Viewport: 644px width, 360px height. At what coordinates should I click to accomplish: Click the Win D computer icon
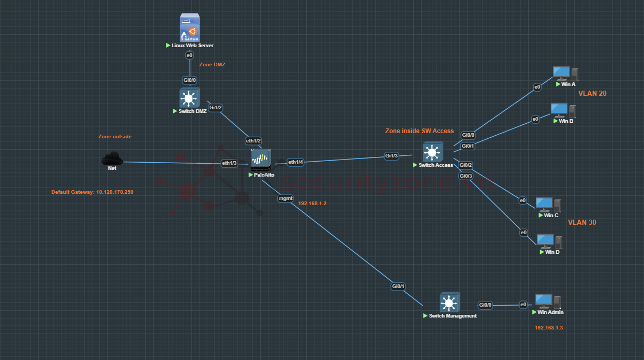tap(549, 241)
